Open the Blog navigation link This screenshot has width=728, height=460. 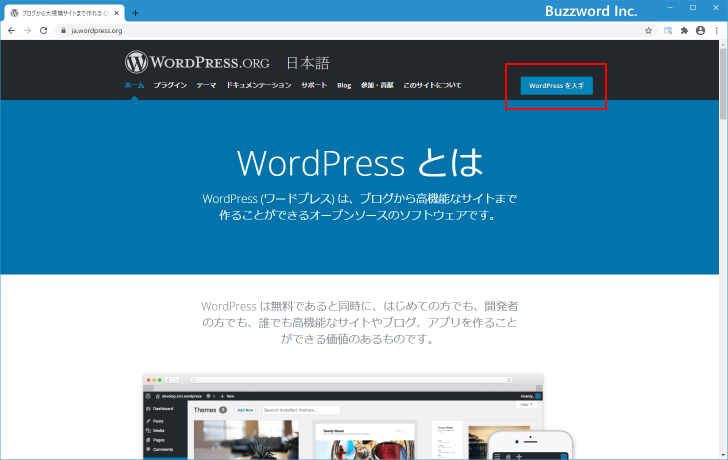[344, 86]
